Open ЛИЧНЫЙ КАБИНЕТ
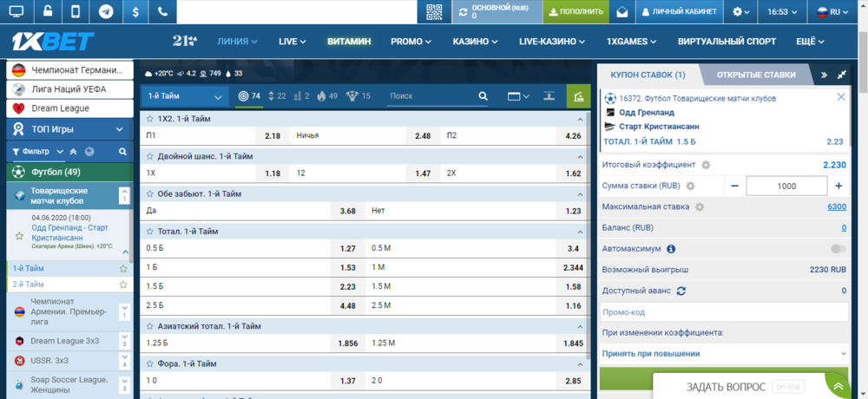Viewport: 868px width, 399px height. [x=680, y=11]
